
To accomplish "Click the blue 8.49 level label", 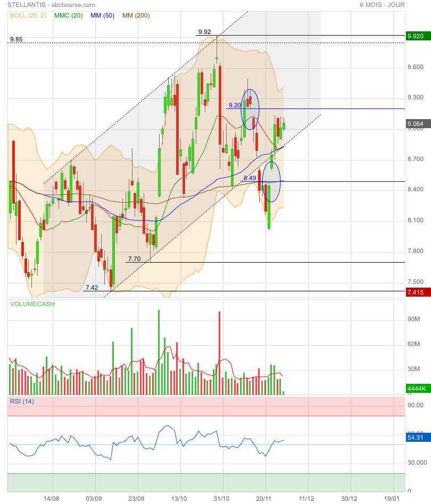I will tap(250, 178).
